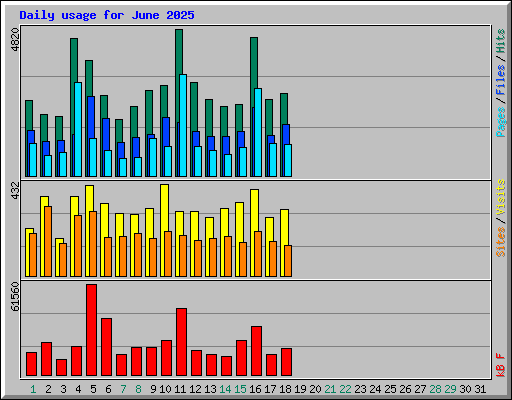Select the red KB bar for day 11
The width and height of the screenshot is (512, 400).
(182, 342)
